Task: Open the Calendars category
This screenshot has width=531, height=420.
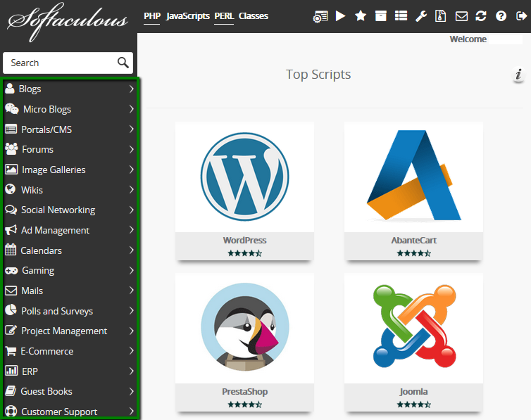Action: [x=41, y=250]
